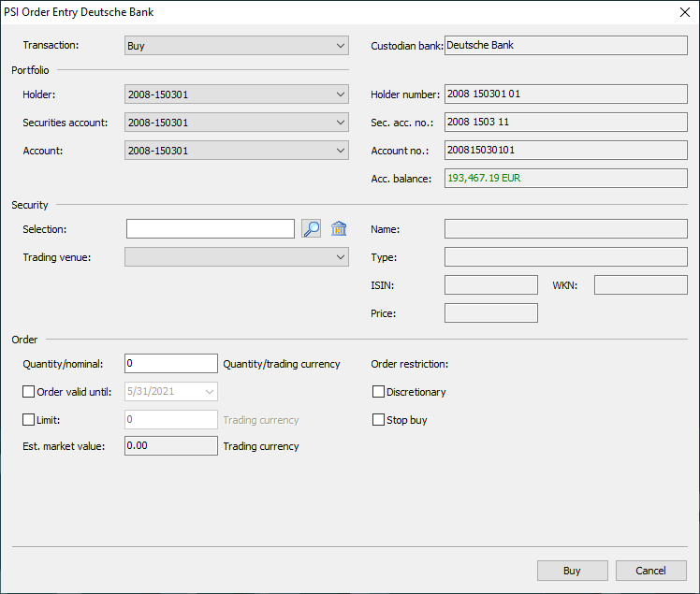Tick the Limit checkbox
This screenshot has width=700, height=594.
[x=28, y=420]
